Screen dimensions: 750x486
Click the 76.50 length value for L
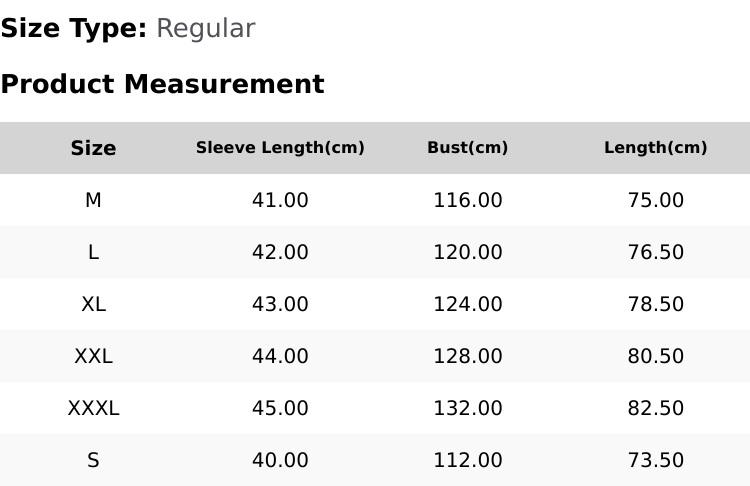click(655, 252)
